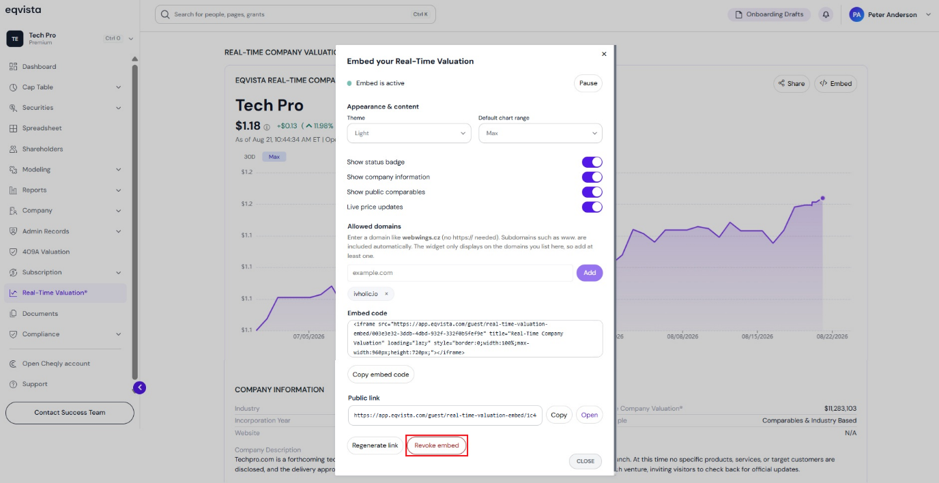Collapse sidebar with purple arrow button
939x483 pixels.
point(140,388)
